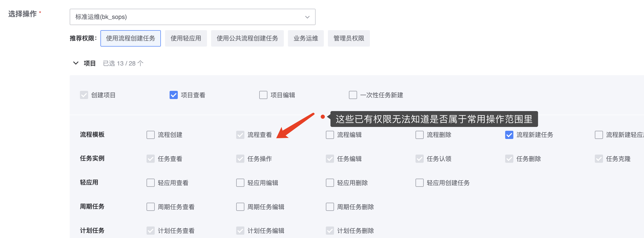This screenshot has width=644, height=238.
Task: Enable the 轻应用查看 permission
Action: pos(150,183)
